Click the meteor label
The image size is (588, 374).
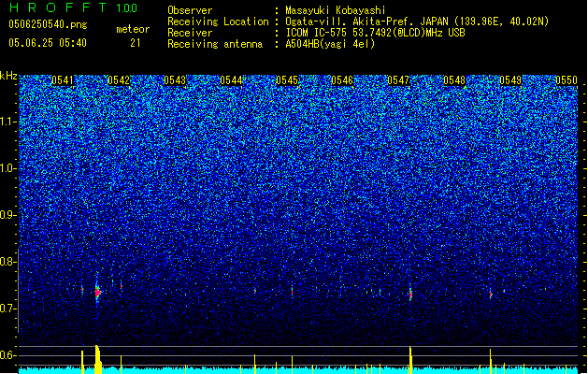[x=133, y=29]
